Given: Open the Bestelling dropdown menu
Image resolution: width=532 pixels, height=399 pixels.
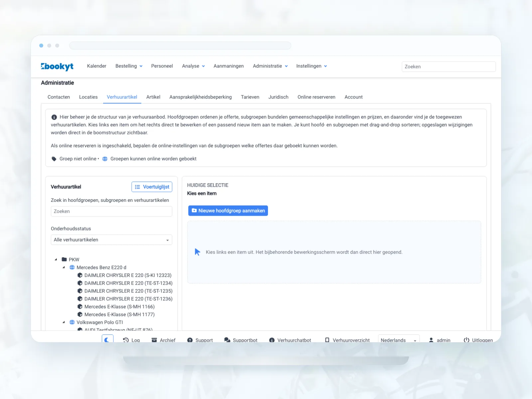Looking at the screenshot, I should [x=129, y=66].
